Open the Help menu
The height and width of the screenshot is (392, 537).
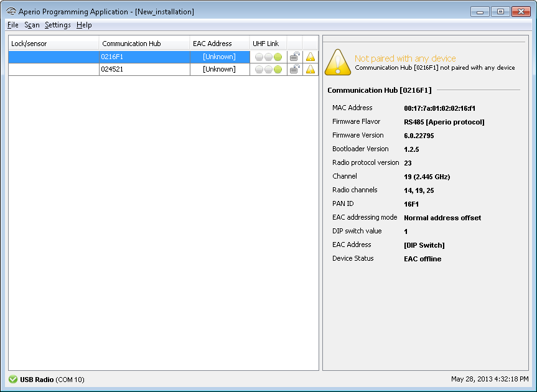pyautogui.click(x=84, y=25)
